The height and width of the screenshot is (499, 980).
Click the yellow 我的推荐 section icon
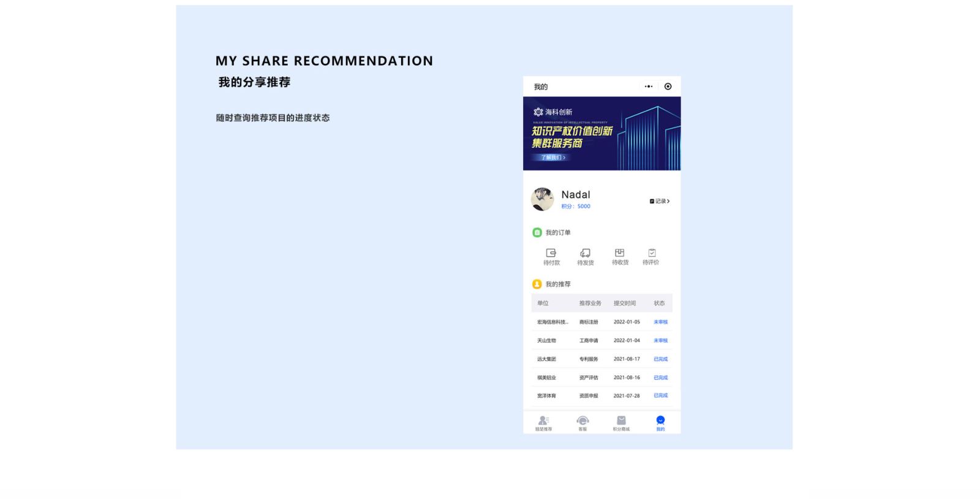[x=537, y=284]
